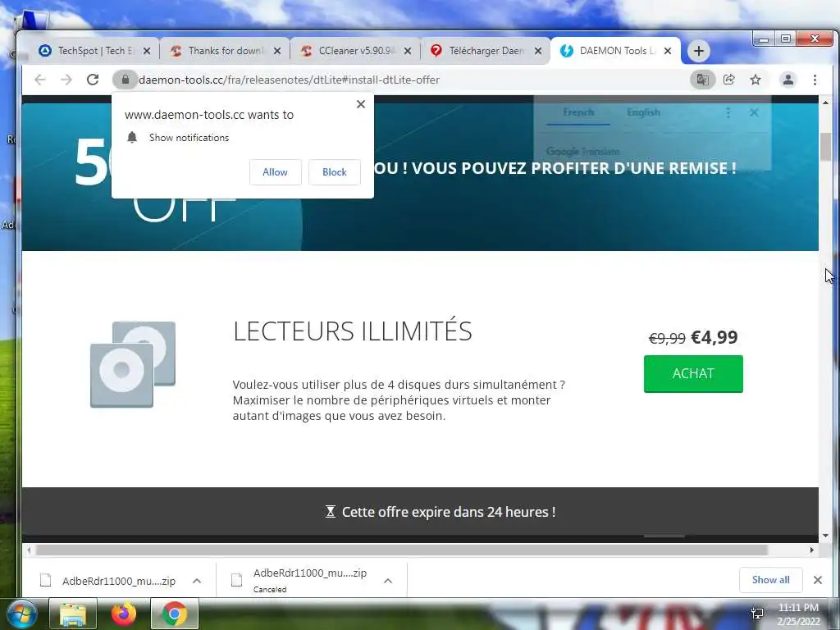The image size is (840, 630).
Task: Expand options for canceled AdbeRdr11000 zip download
Action: click(388, 581)
